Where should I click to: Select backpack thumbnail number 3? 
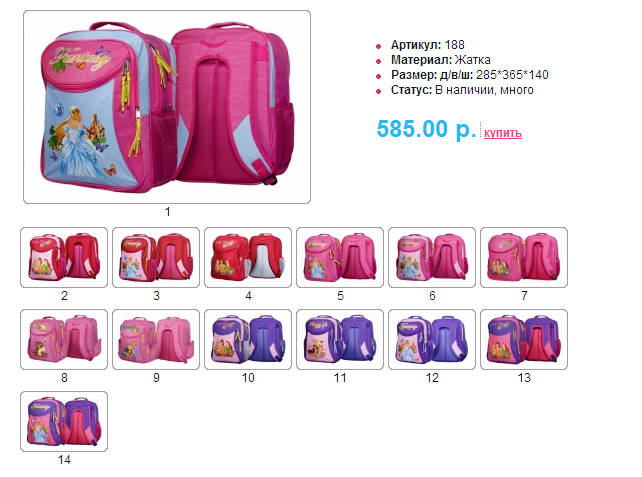click(x=156, y=258)
